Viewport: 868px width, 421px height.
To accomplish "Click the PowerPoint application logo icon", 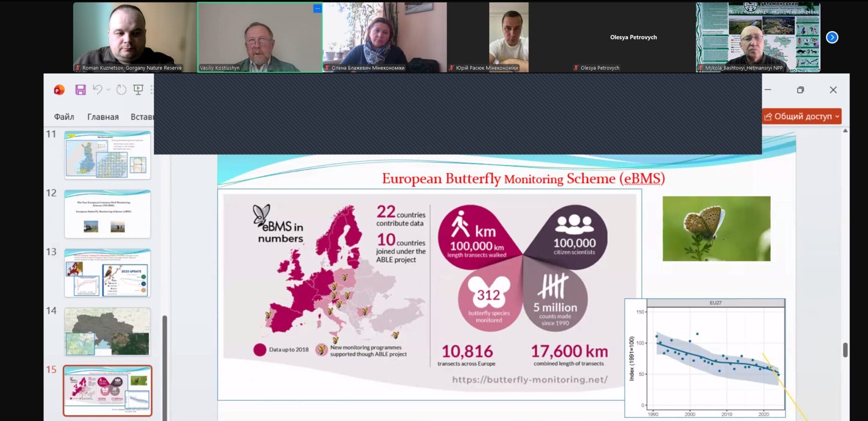I will pyautogui.click(x=59, y=90).
